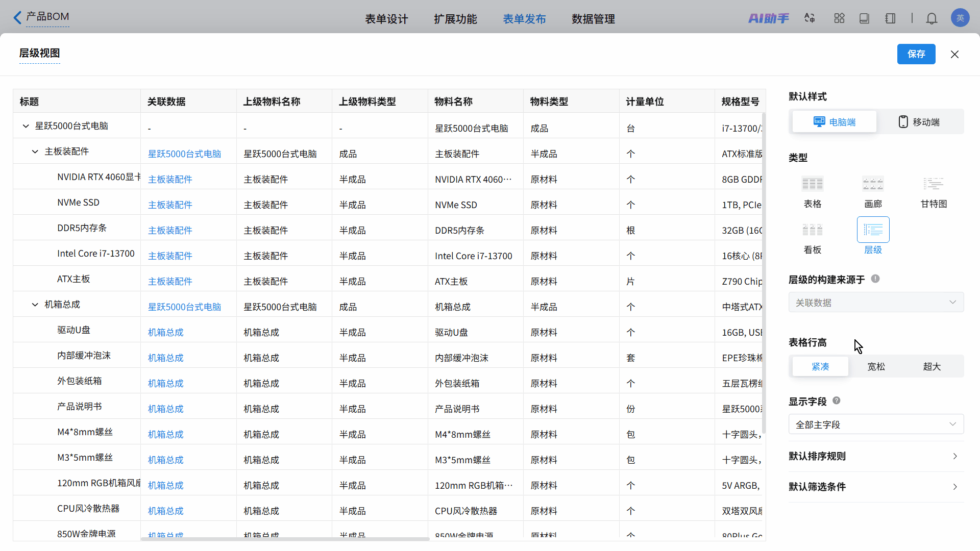The width and height of the screenshot is (980, 551).
Task: Click the back arrow beside 产品BOM
Action: (17, 18)
